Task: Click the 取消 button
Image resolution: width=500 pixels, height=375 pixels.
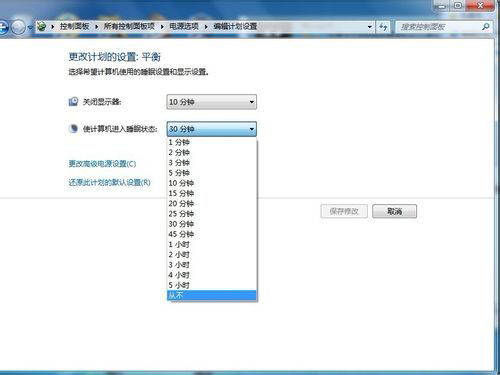Action: click(x=394, y=211)
